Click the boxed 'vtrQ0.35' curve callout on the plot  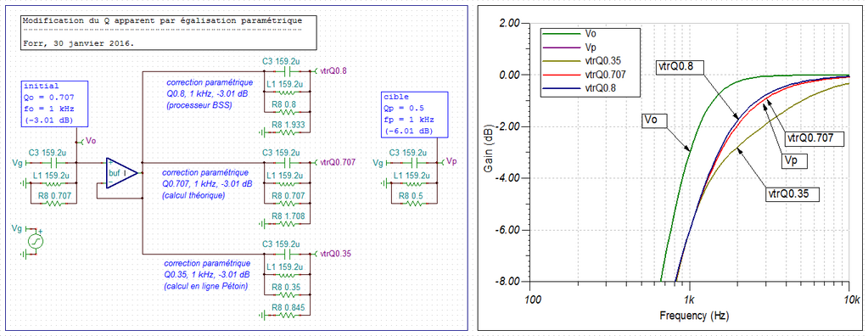coord(792,193)
